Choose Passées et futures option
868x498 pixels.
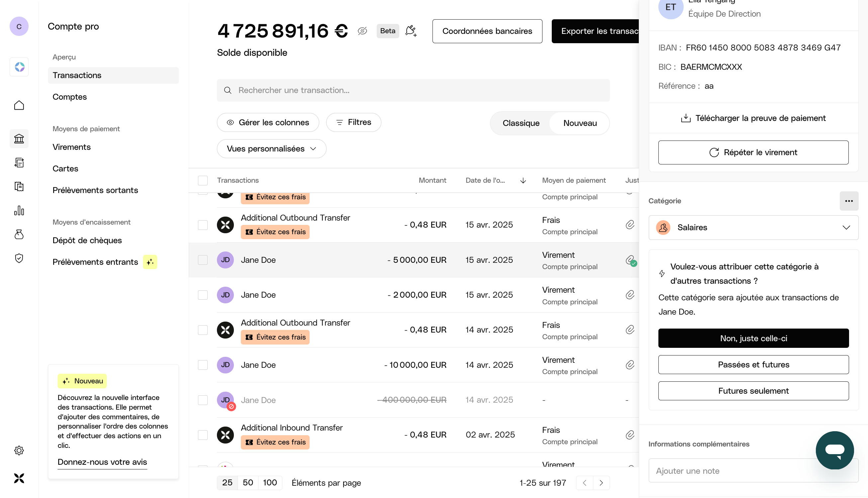(x=753, y=364)
